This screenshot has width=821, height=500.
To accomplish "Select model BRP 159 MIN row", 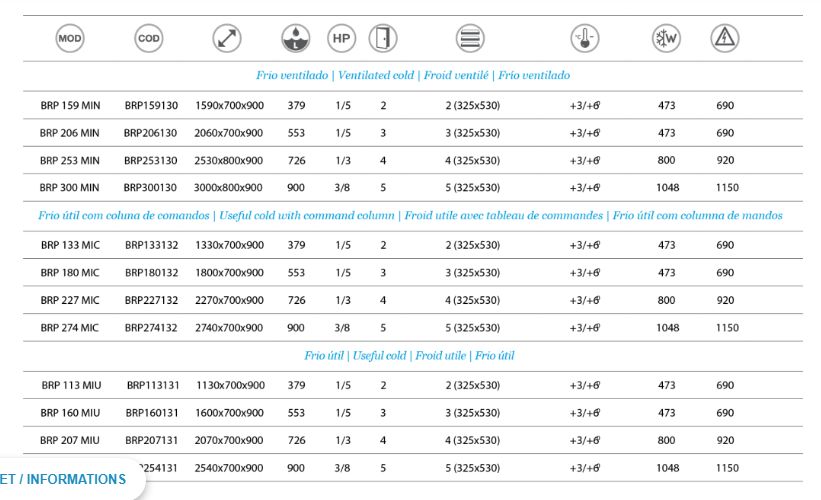I will click(x=70, y=105).
